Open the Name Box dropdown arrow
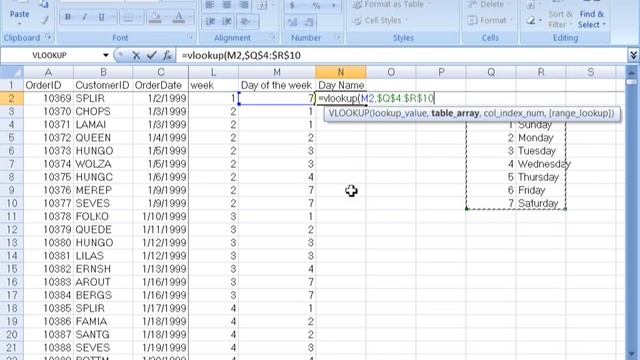The width and height of the screenshot is (640, 360). click(106, 56)
